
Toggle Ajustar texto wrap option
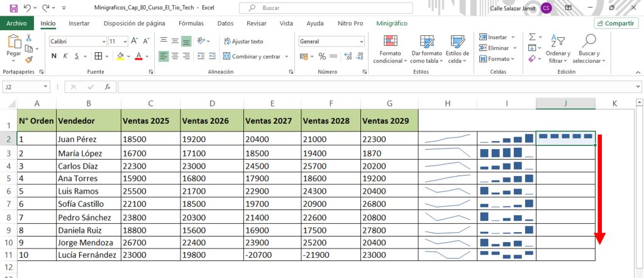[x=243, y=42]
